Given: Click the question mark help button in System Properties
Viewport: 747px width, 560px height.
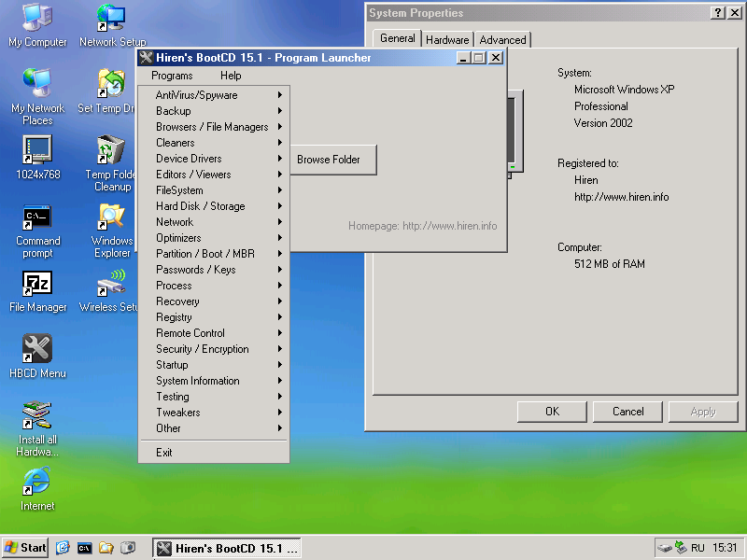Looking at the screenshot, I should coord(718,13).
